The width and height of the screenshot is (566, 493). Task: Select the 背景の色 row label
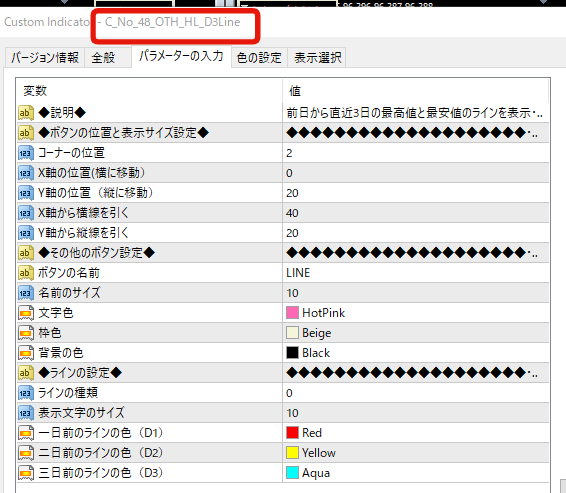tap(61, 353)
